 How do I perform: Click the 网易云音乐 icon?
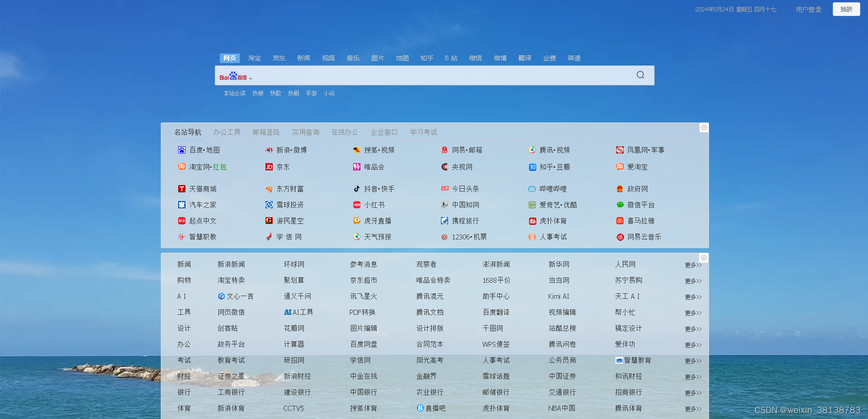(x=620, y=237)
